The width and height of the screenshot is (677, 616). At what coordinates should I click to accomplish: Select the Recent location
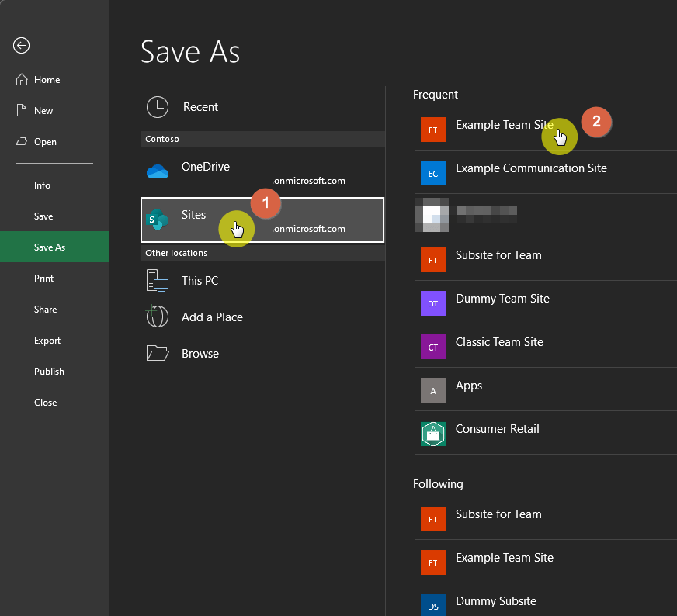coord(262,107)
